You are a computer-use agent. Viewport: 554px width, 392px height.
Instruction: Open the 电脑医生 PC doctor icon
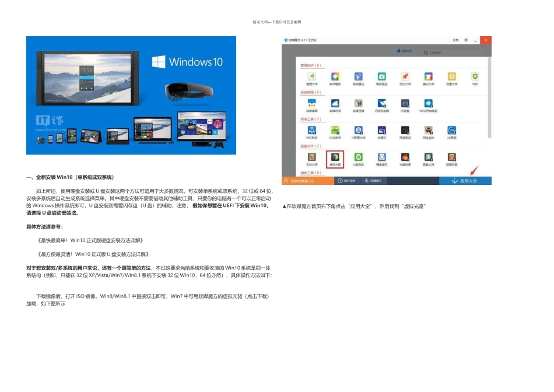pyautogui.click(x=381, y=76)
